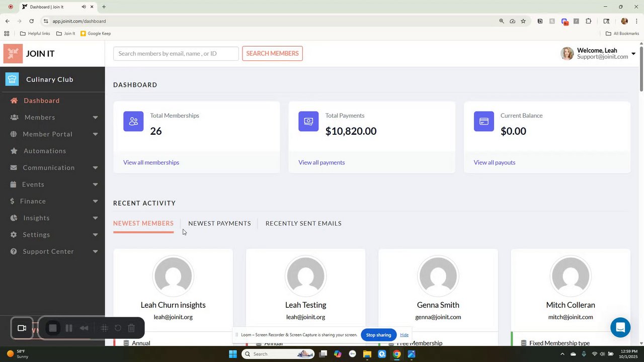Expand the Events menu arrow

95,185
